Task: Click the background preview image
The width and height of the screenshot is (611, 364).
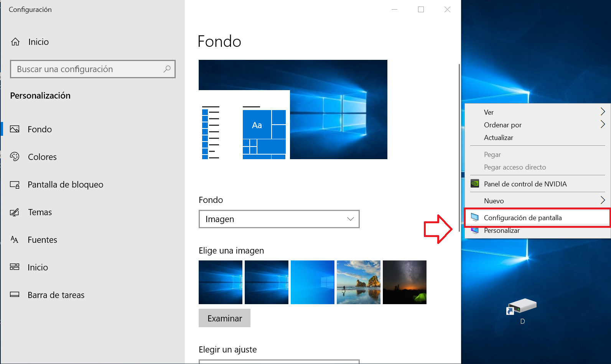Action: pos(293,109)
